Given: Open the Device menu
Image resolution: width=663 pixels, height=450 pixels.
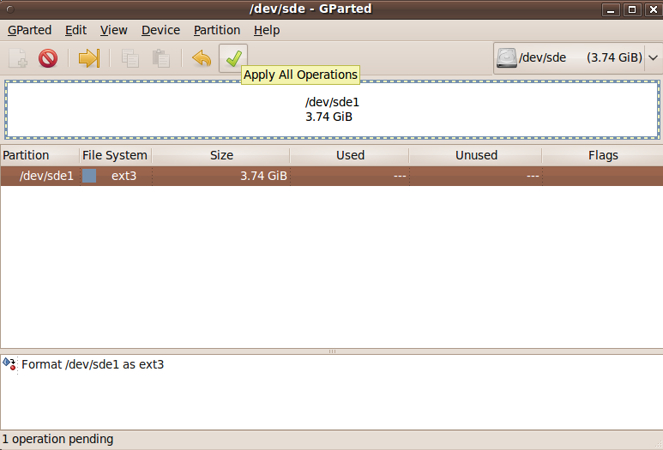Looking at the screenshot, I should pos(160,30).
